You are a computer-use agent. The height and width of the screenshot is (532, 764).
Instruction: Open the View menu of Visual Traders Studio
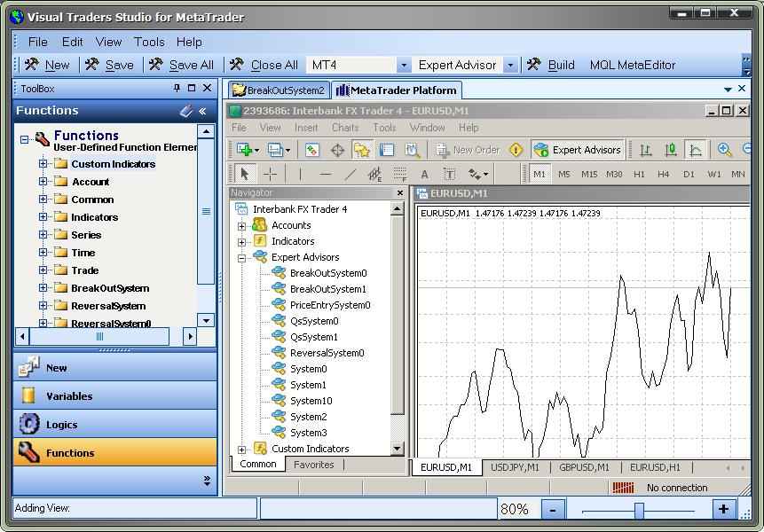pos(108,42)
